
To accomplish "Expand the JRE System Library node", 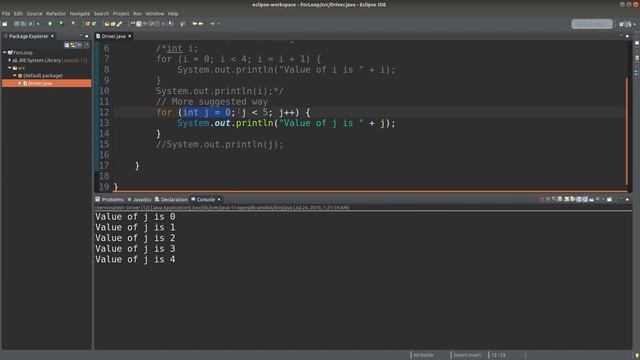I will point(10,60).
